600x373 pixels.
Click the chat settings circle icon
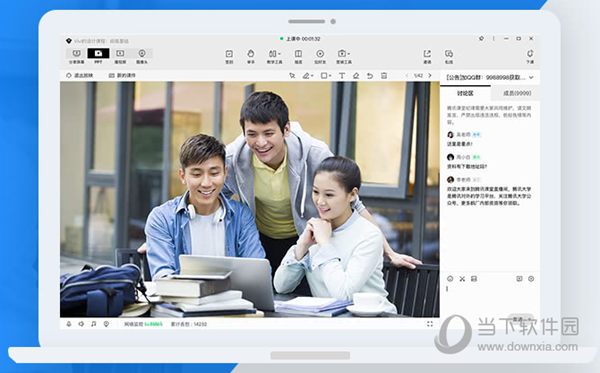click(x=531, y=279)
